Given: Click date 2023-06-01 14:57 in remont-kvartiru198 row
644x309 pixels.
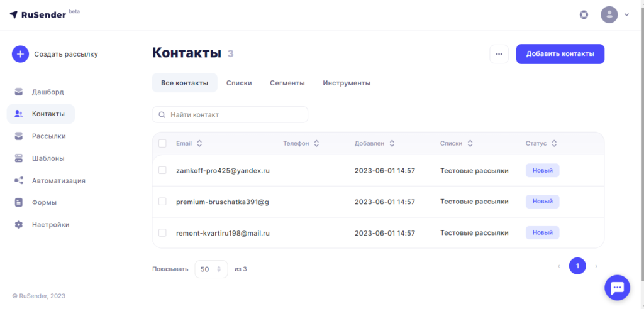Looking at the screenshot, I should [385, 232].
